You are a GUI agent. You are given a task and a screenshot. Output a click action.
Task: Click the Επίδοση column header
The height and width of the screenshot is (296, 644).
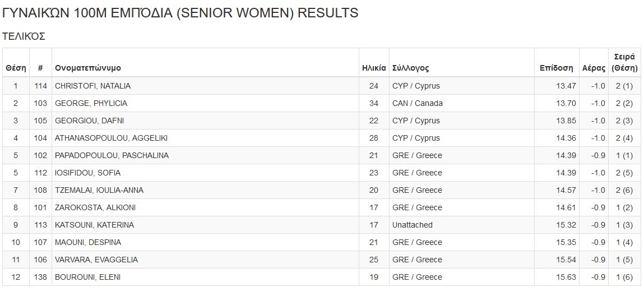click(556, 68)
